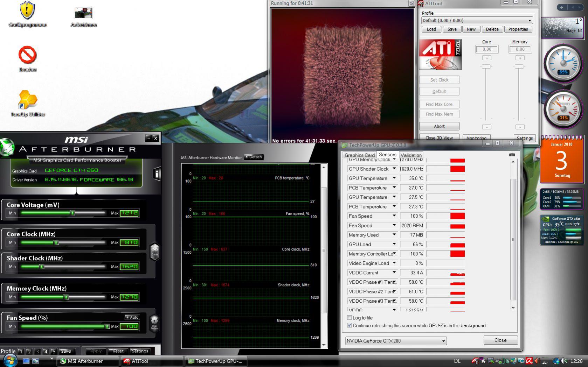This screenshot has width=588, height=367.
Task: Click the GPU-Z sensors vertical scrollbar
Action: [513, 234]
